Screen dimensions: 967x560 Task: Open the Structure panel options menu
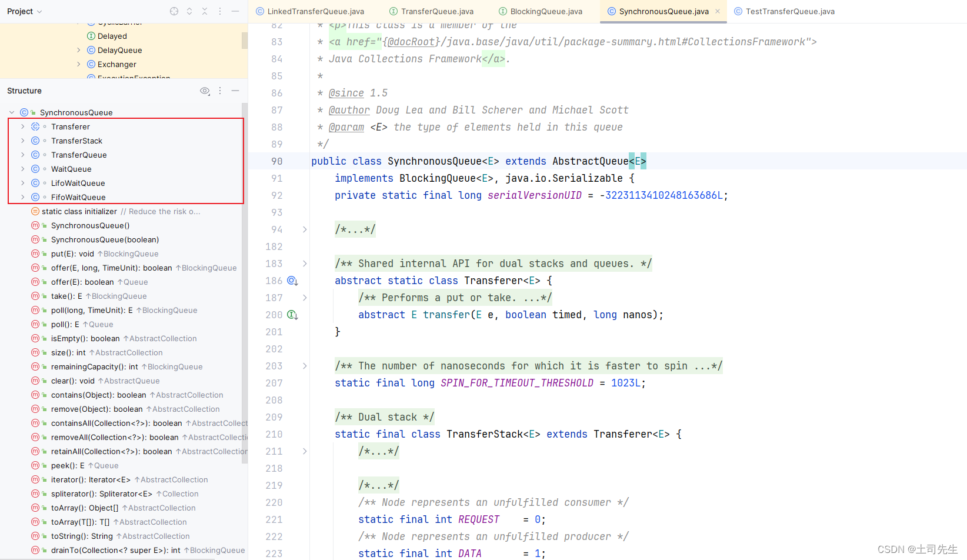click(x=220, y=91)
